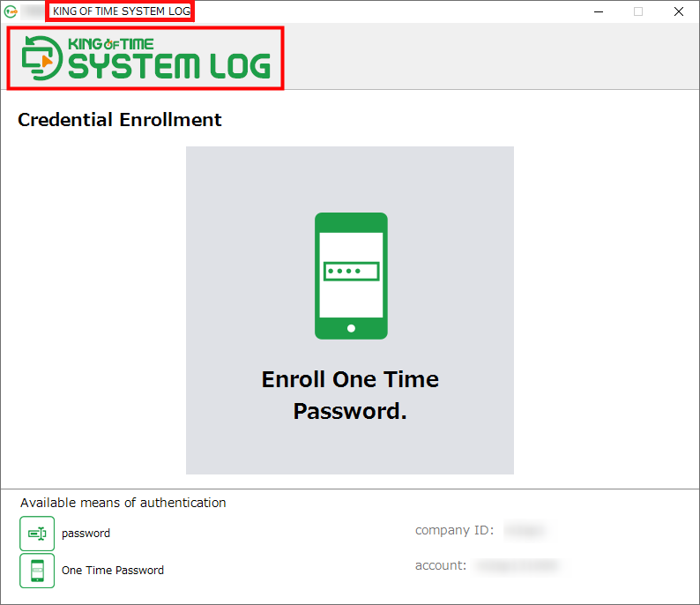Click the "Credential Enrollment" heading
This screenshot has width=700, height=605.
pyautogui.click(x=120, y=120)
